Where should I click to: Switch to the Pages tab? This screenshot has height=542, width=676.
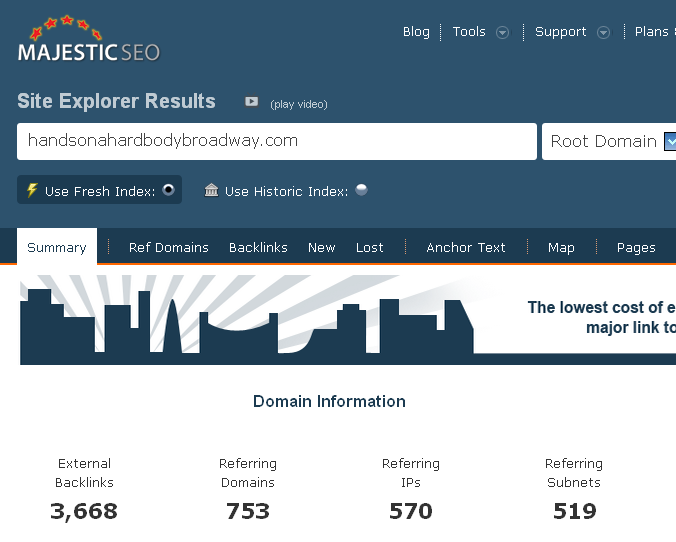[x=636, y=248]
